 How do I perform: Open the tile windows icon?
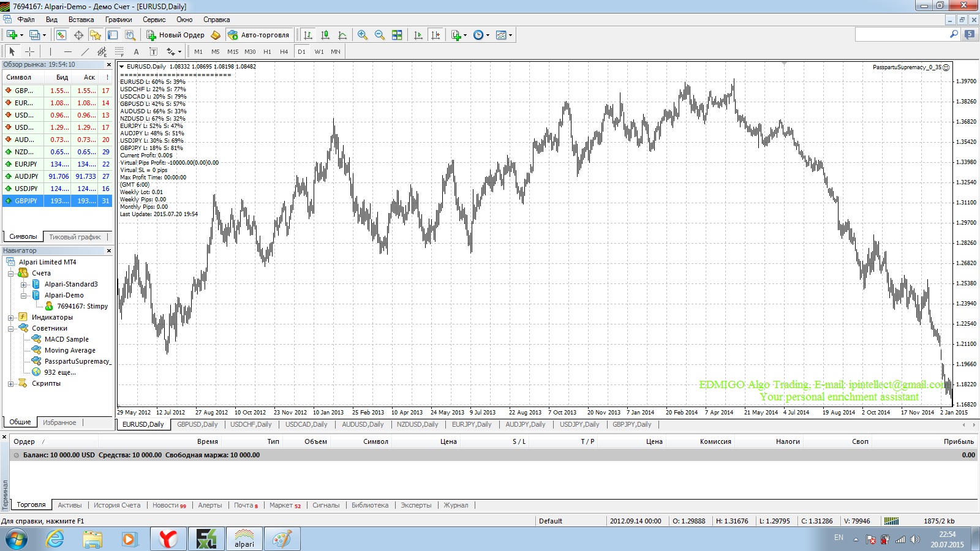(397, 35)
